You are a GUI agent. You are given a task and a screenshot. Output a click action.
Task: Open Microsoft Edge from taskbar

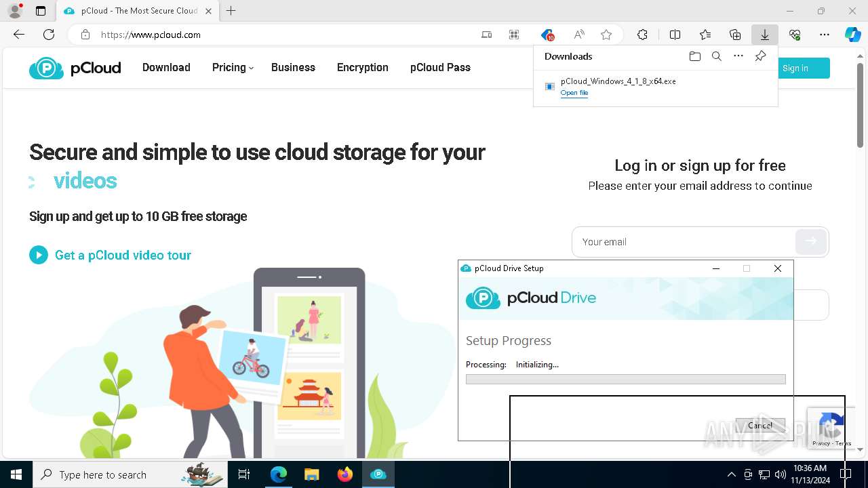pyautogui.click(x=279, y=474)
